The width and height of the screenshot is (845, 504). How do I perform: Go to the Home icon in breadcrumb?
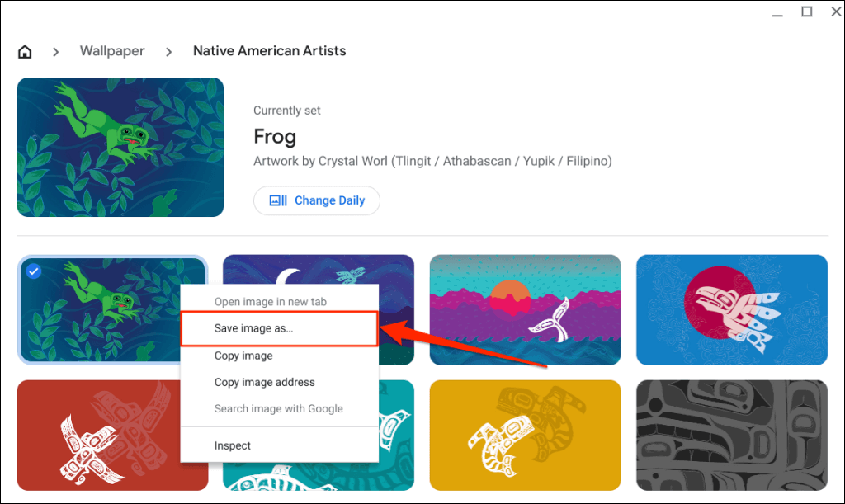[x=26, y=52]
